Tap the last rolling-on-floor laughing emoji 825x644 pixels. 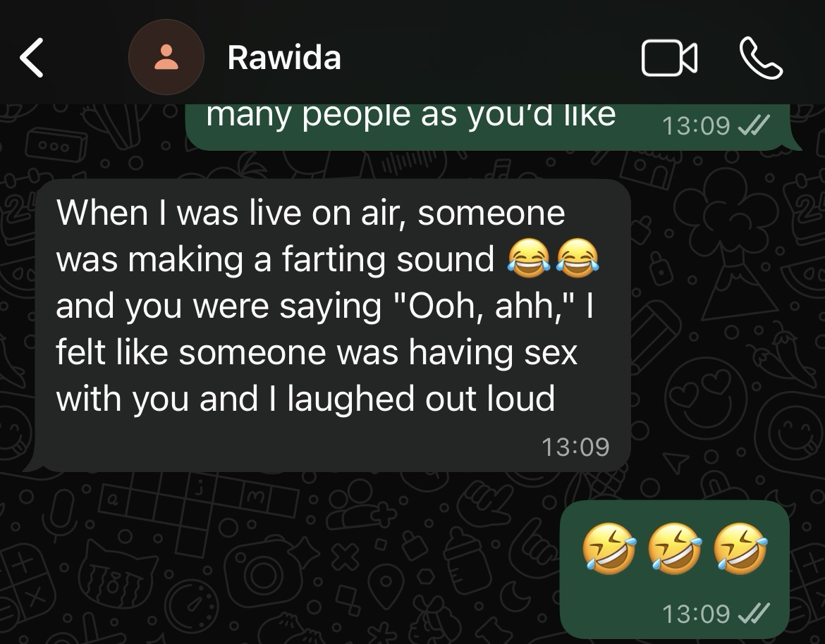740,547
